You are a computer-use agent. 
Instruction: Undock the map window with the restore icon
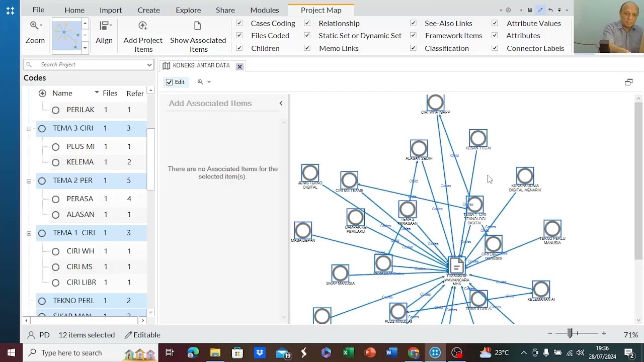(629, 82)
